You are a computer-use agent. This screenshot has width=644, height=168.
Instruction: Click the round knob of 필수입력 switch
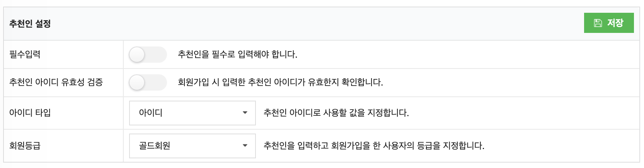[x=137, y=55]
